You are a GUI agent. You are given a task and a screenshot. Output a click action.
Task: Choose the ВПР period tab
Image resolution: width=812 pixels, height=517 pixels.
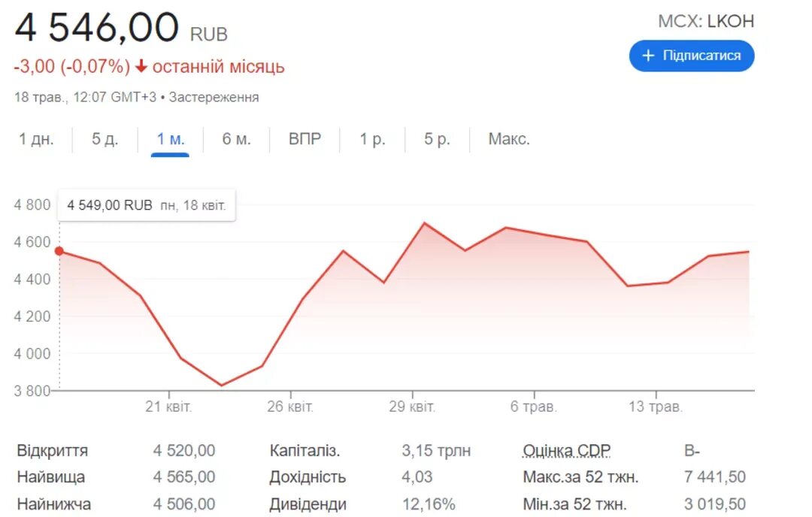click(304, 139)
